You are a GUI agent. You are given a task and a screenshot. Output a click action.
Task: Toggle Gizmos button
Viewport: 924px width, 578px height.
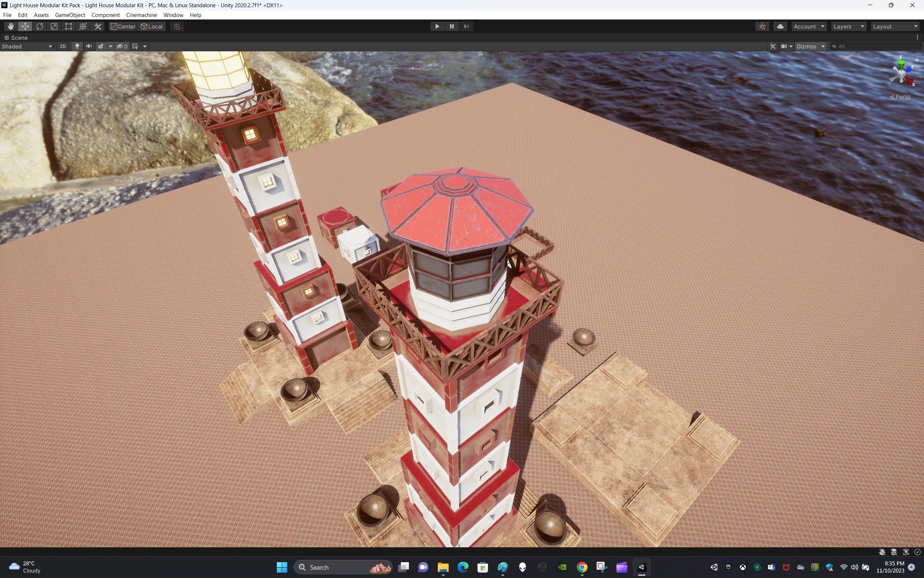806,46
